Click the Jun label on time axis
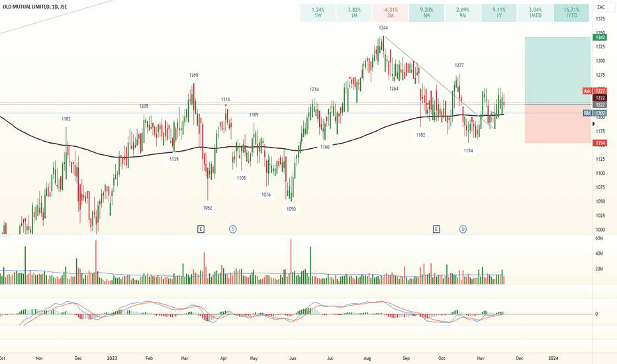The image size is (617, 364). point(293,358)
